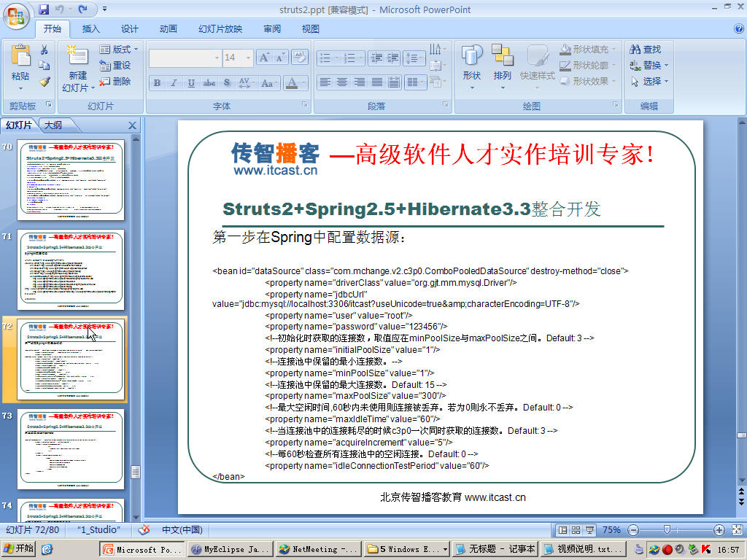Click the 重设 reset slide button
Image resolution: width=747 pixels, height=560 pixels.
pos(115,65)
